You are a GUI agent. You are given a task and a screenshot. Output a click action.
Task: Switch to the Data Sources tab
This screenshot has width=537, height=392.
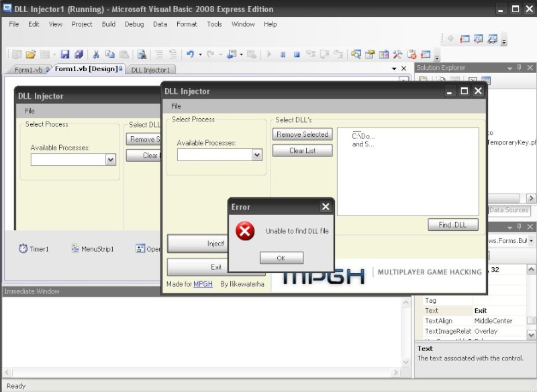click(x=509, y=210)
